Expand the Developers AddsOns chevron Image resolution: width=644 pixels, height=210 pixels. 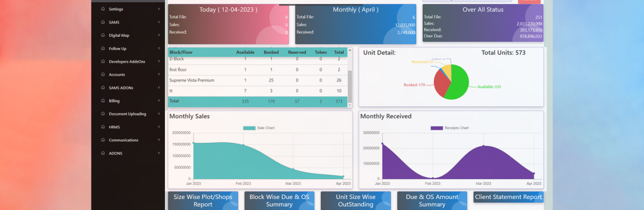tap(159, 61)
